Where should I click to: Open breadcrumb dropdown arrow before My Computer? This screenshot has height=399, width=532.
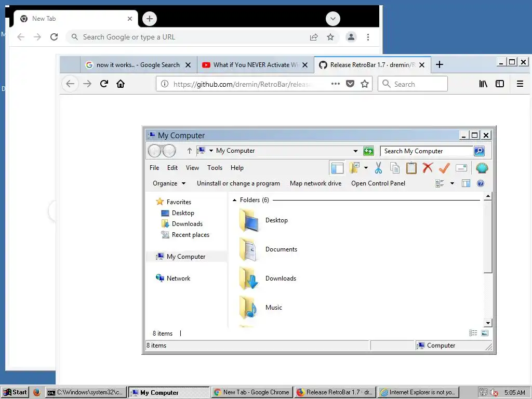click(211, 151)
